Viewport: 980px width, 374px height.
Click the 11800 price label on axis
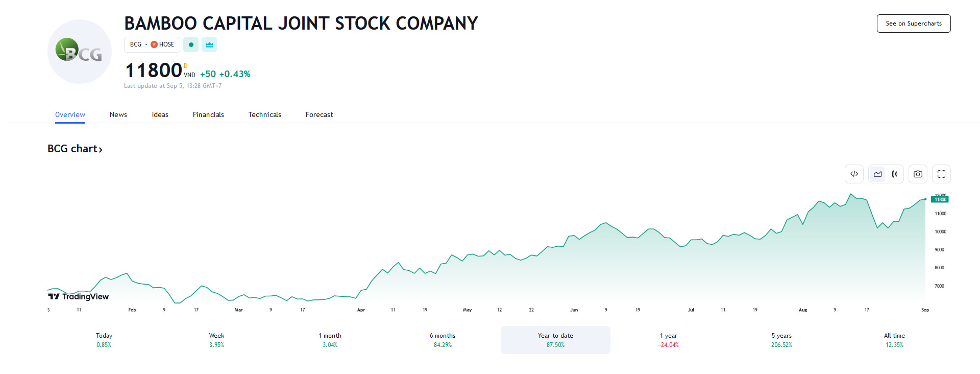pos(940,200)
